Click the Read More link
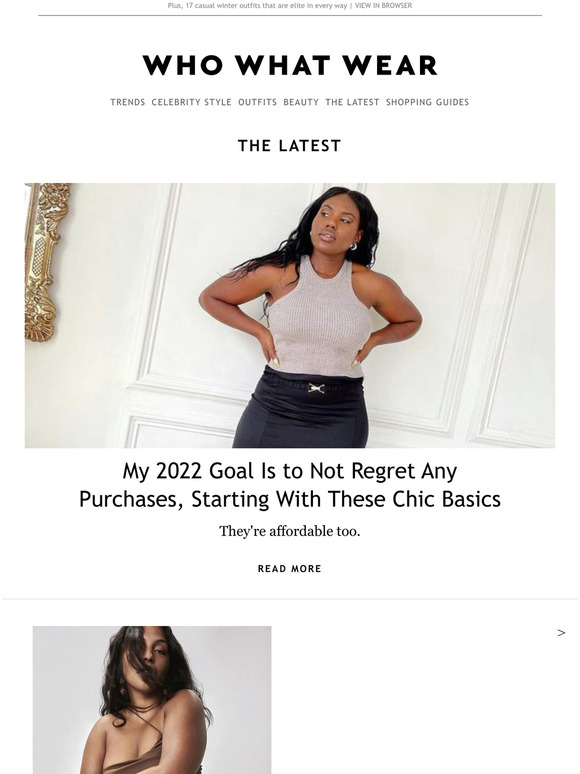The image size is (580, 774). (290, 569)
